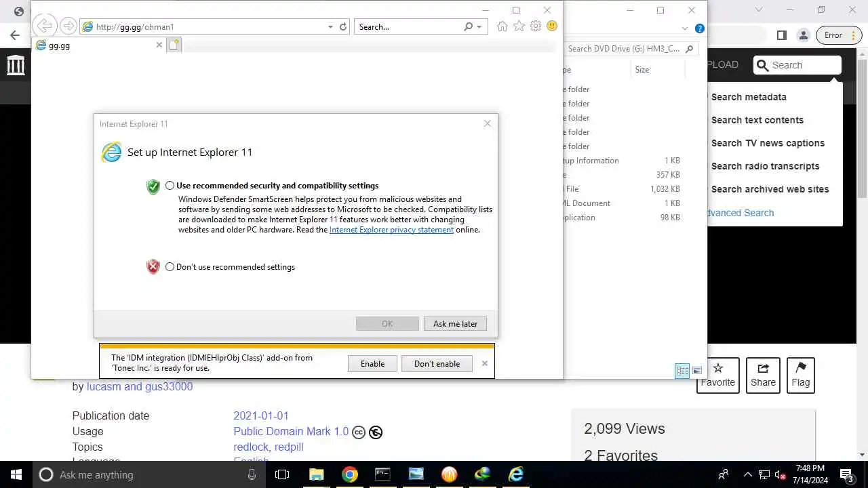Click the Internet Archive logo icon

point(15,65)
